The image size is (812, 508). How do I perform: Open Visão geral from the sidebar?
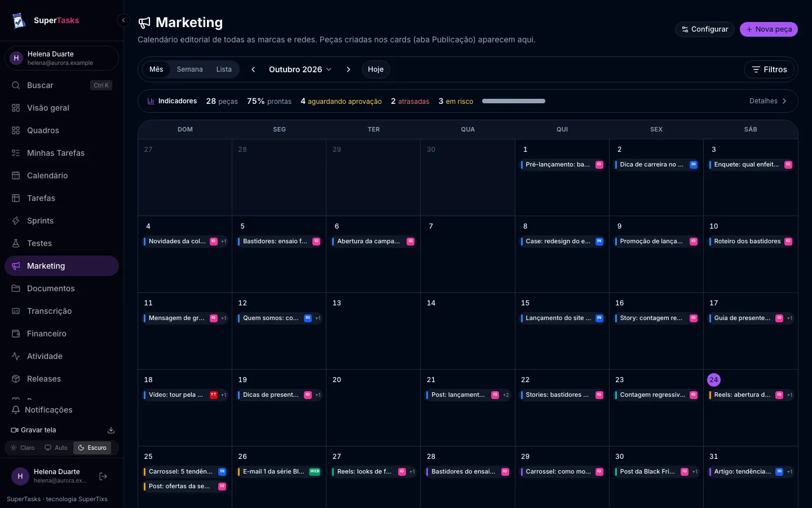pos(61,108)
